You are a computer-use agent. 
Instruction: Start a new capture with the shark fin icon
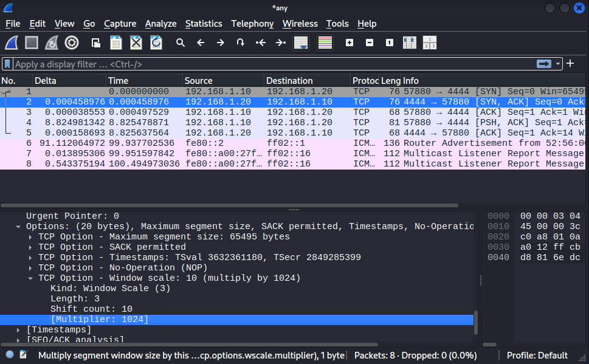point(12,43)
